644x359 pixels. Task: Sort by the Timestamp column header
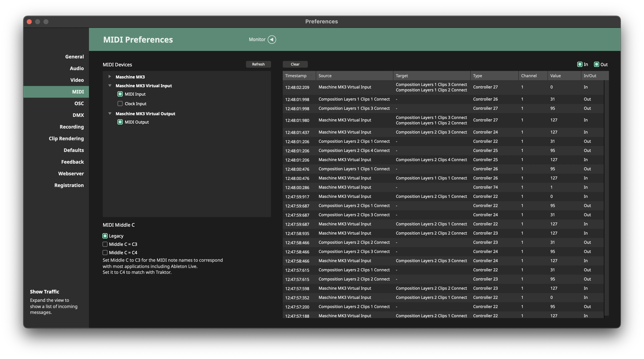point(299,76)
